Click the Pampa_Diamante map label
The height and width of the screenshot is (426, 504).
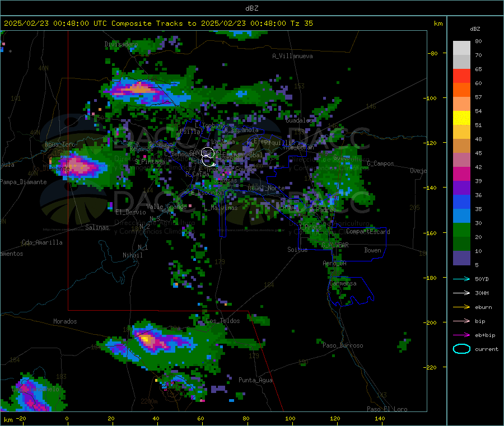pos(24,182)
